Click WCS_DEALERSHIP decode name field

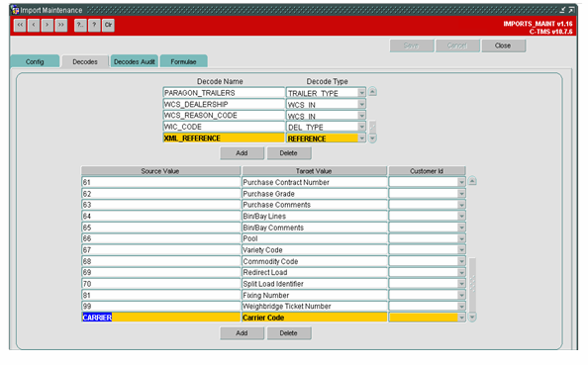click(x=224, y=104)
